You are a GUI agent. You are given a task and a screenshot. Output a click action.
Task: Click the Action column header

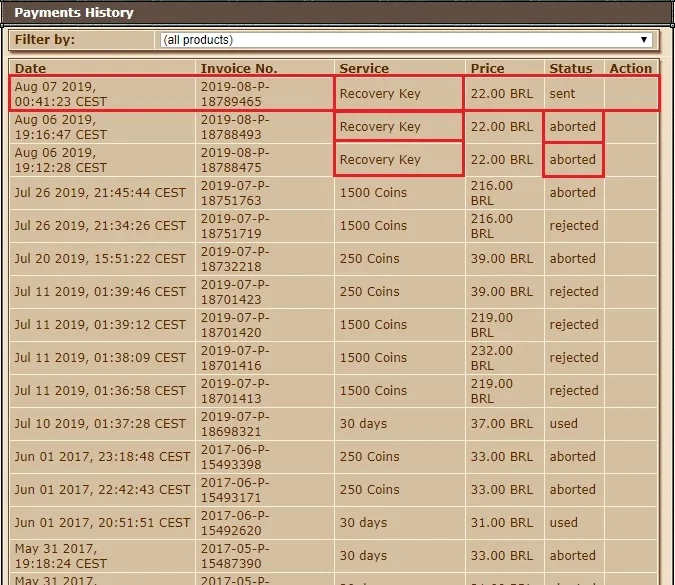[631, 68]
